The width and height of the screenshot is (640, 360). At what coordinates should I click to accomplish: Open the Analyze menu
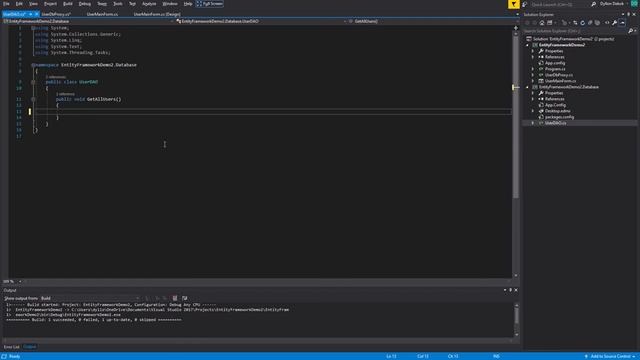click(149, 4)
